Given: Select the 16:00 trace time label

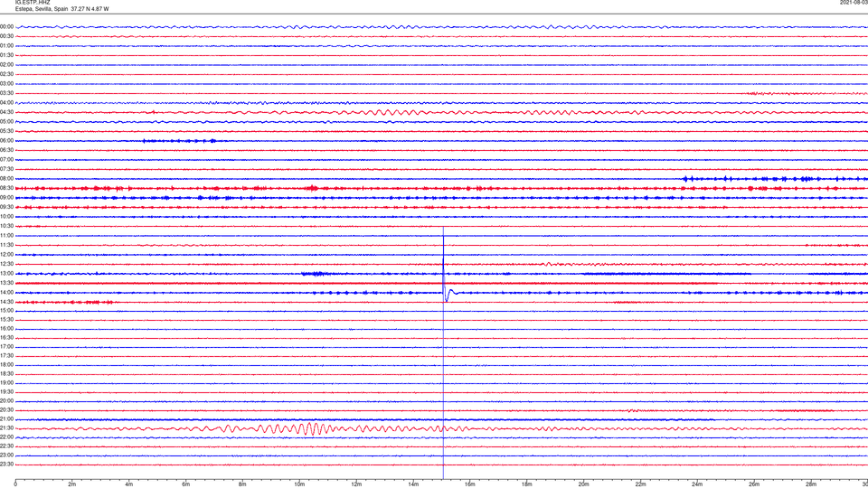Looking at the screenshot, I should (6, 329).
